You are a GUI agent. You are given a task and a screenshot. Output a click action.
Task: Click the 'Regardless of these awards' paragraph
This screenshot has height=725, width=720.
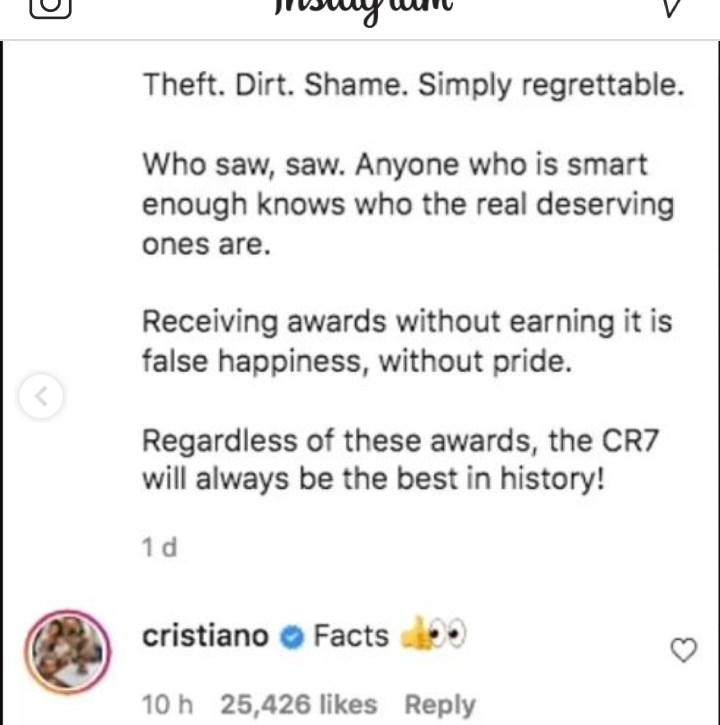click(x=400, y=460)
